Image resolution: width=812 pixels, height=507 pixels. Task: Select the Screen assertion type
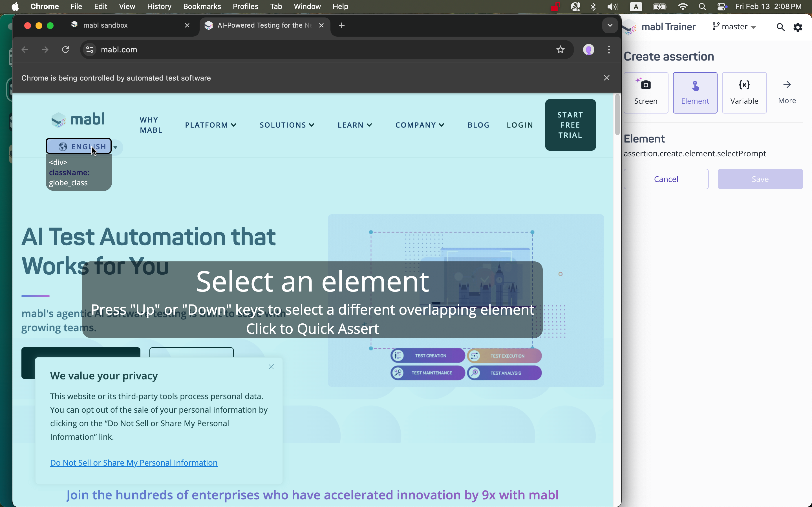tap(646, 93)
